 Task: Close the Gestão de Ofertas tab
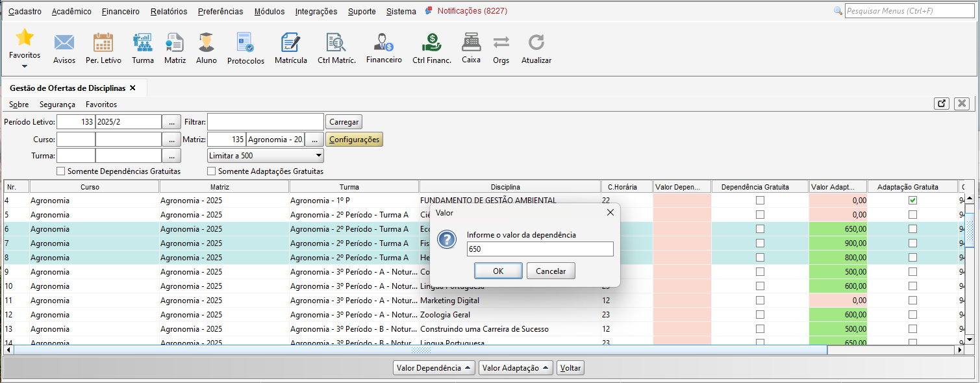[x=132, y=88]
